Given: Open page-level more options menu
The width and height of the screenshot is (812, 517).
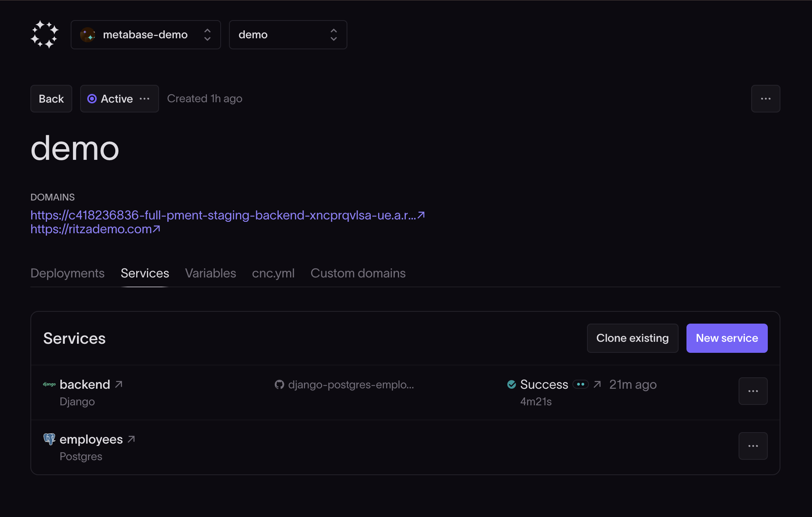Looking at the screenshot, I should click(x=766, y=99).
